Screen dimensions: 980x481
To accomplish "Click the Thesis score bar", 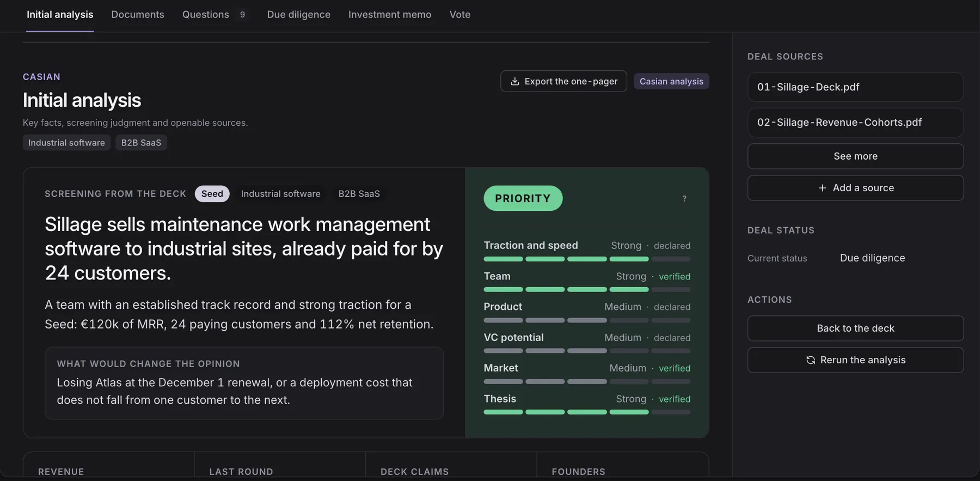I will [x=587, y=412].
